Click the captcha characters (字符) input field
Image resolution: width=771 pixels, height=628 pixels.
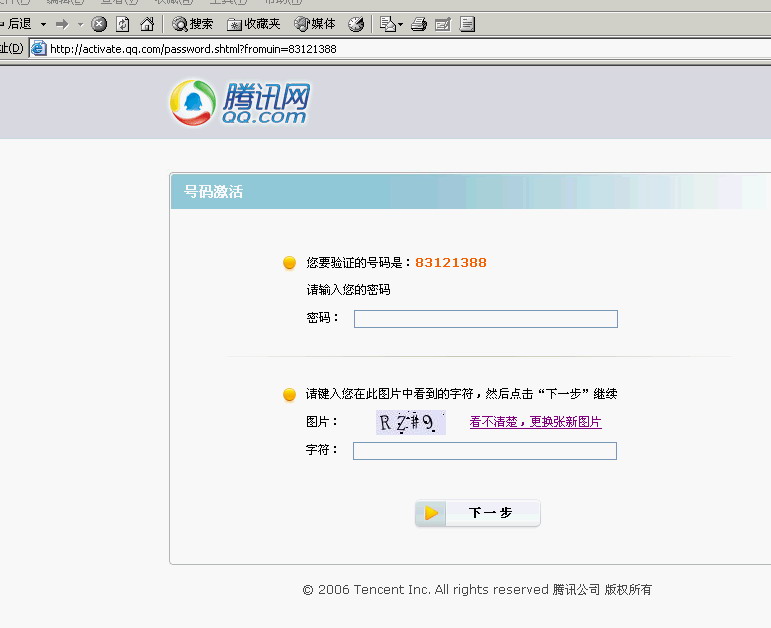pos(484,451)
